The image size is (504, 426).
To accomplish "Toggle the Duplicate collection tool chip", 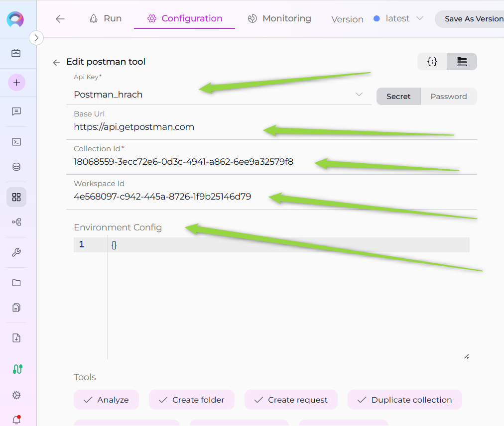I will pyautogui.click(x=405, y=400).
